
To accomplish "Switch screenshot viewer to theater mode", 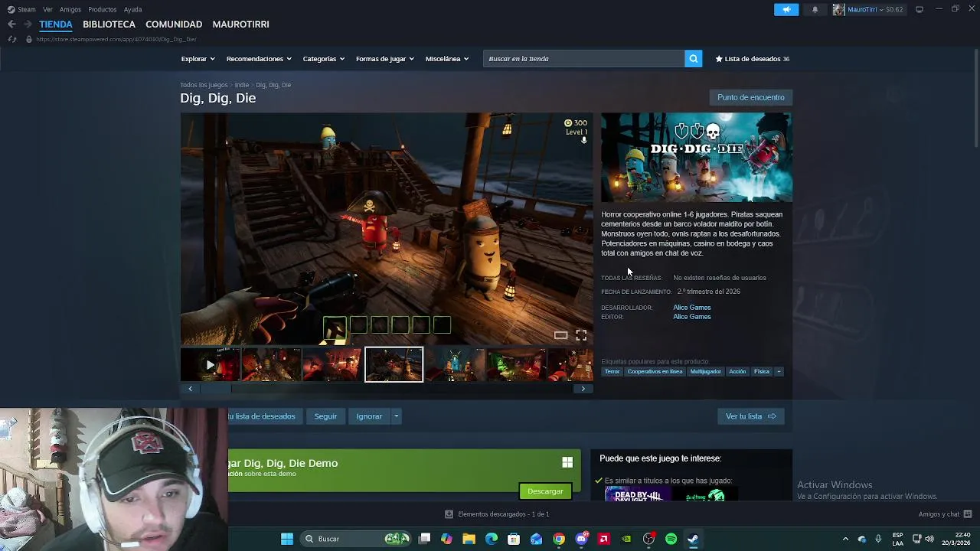I will tap(560, 335).
